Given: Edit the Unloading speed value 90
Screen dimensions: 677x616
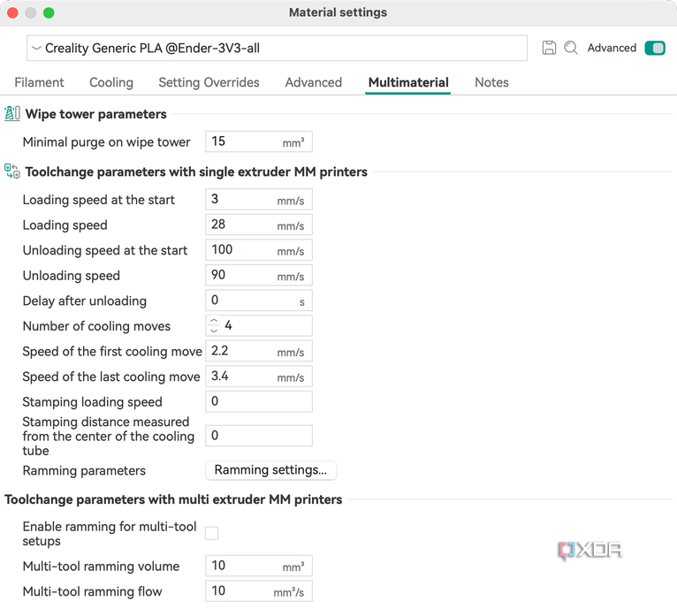Looking at the screenshot, I should 259,275.
